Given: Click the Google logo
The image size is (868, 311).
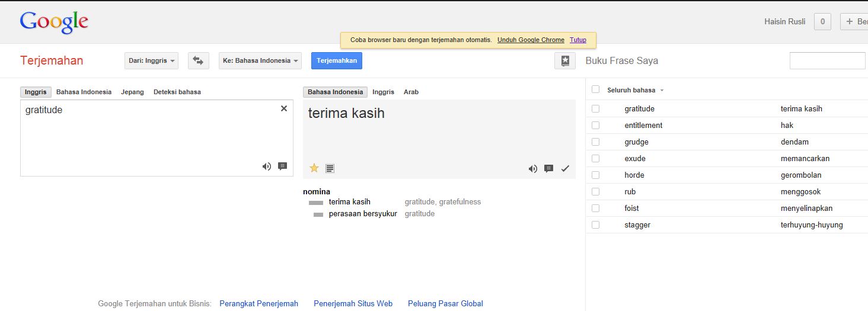Looking at the screenshot, I should [x=54, y=22].
